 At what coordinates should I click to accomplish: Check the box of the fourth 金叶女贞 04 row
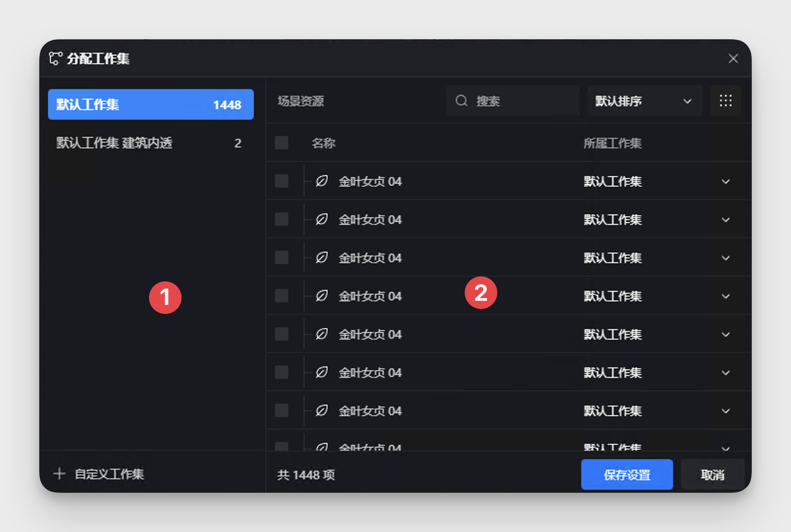[282, 296]
